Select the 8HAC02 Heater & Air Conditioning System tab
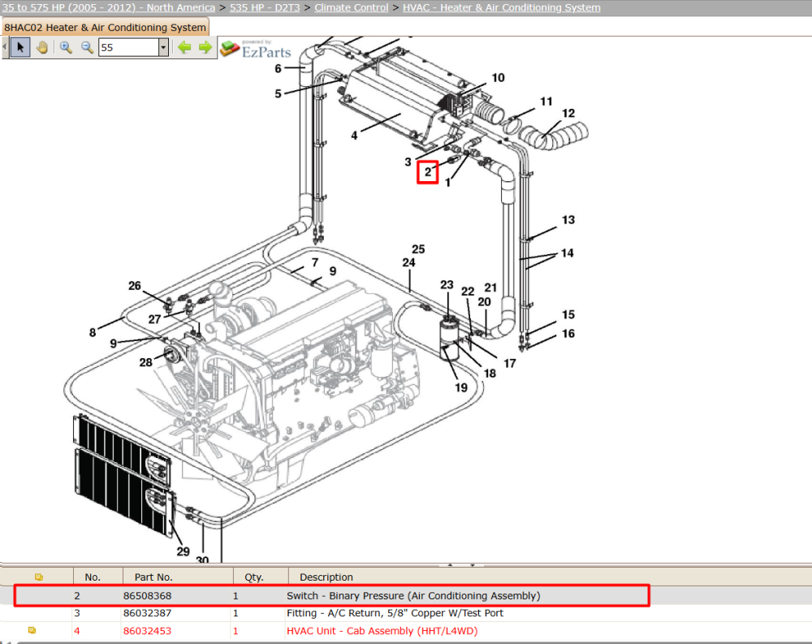This screenshot has width=812, height=644. tap(105, 28)
